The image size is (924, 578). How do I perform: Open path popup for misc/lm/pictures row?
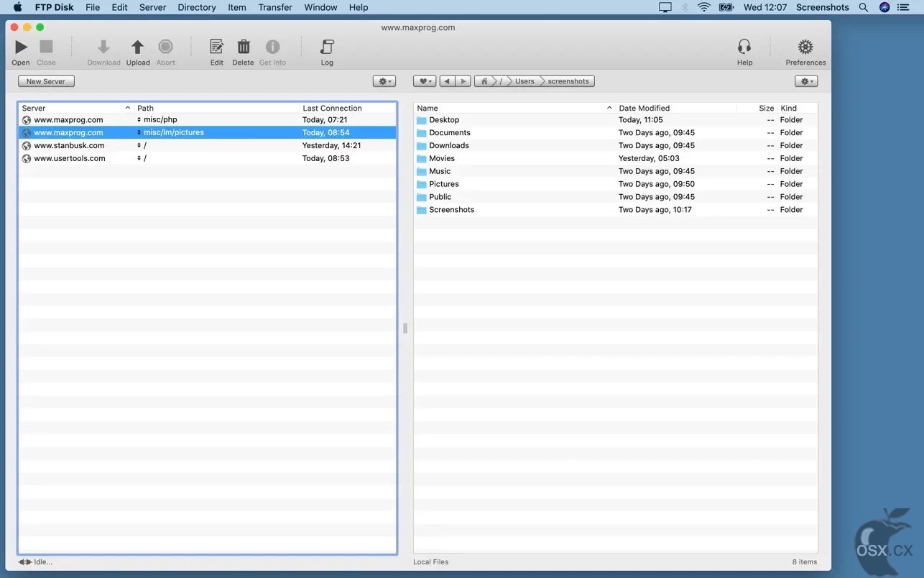139,133
